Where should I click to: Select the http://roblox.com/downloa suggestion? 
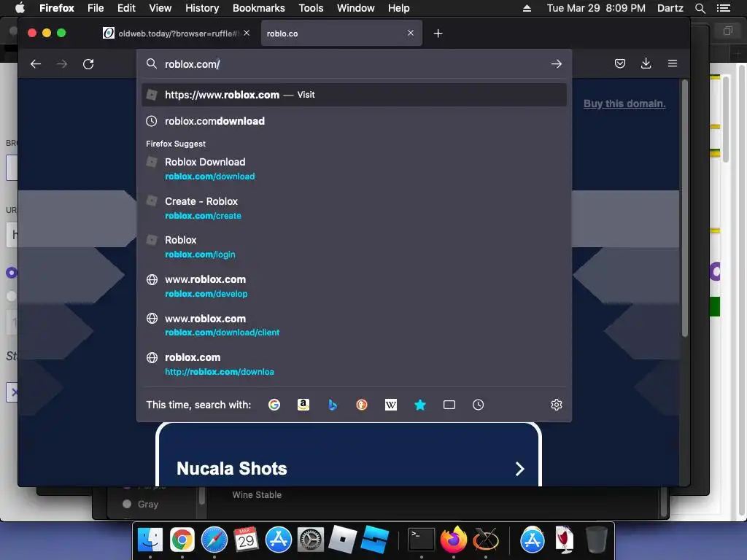click(x=354, y=365)
